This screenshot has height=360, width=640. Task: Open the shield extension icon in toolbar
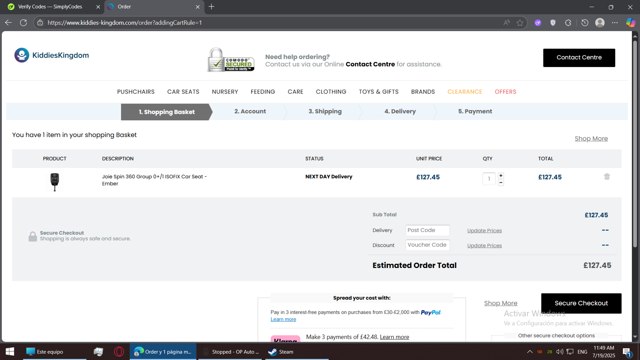click(553, 23)
